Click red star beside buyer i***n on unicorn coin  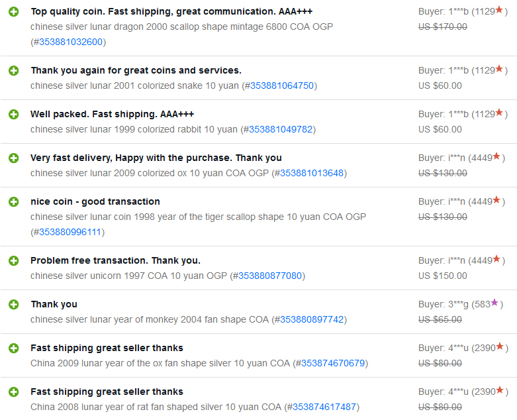pyautogui.click(x=496, y=260)
